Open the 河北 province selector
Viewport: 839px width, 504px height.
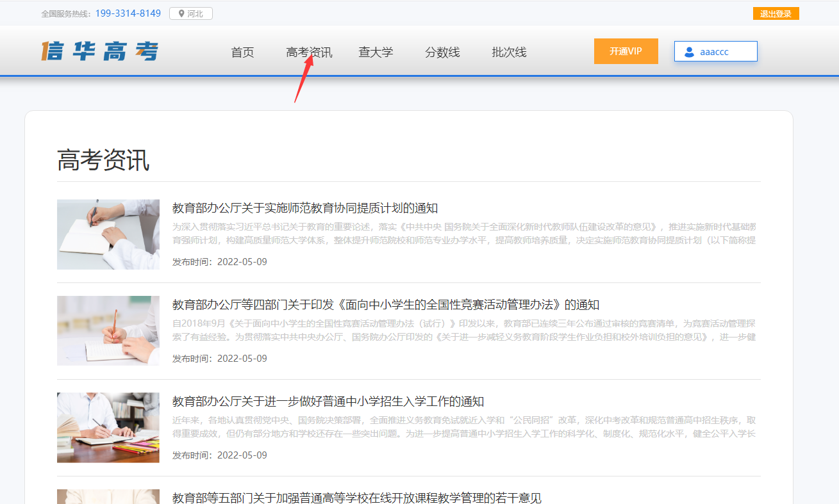pos(191,13)
